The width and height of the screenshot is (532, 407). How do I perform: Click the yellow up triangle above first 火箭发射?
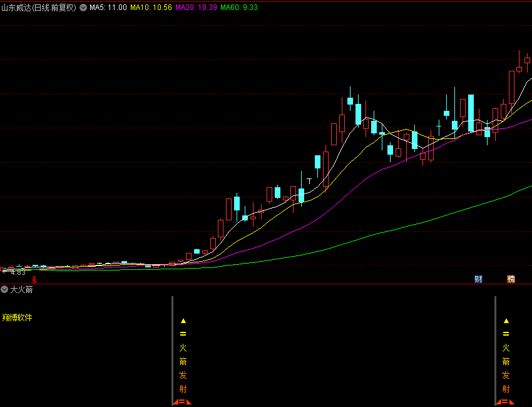[183, 321]
